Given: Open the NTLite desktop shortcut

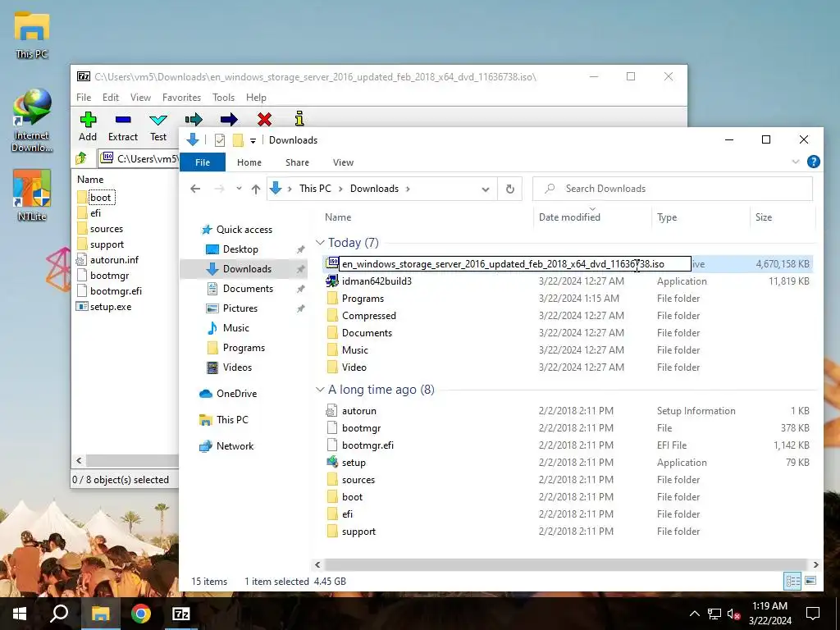Looking at the screenshot, I should [x=32, y=195].
